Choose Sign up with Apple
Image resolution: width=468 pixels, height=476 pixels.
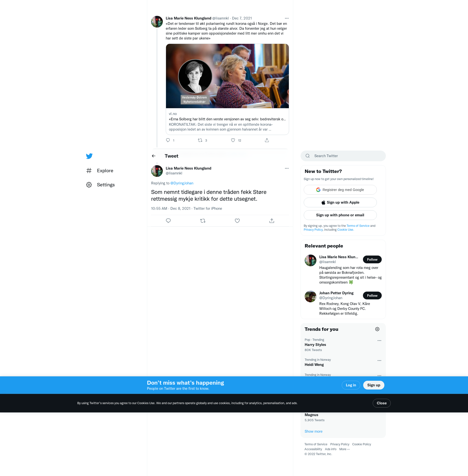pyautogui.click(x=340, y=202)
